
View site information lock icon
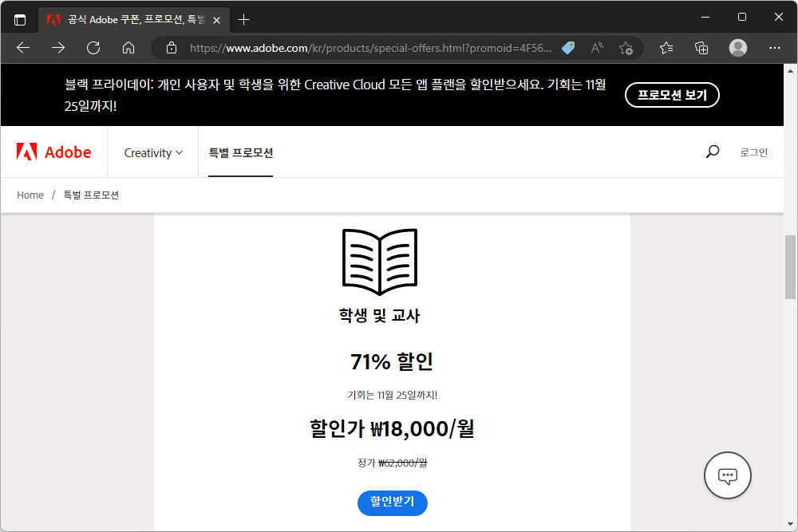point(172,48)
